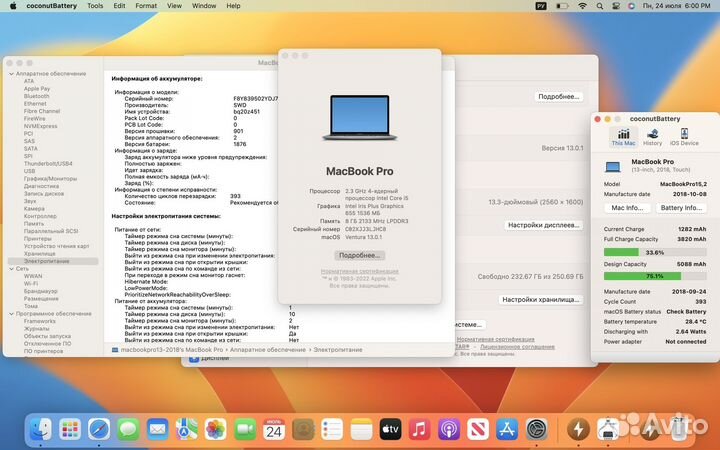Click the Wi-Fi status icon in menu bar
The image size is (720, 450).
[x=582, y=6]
